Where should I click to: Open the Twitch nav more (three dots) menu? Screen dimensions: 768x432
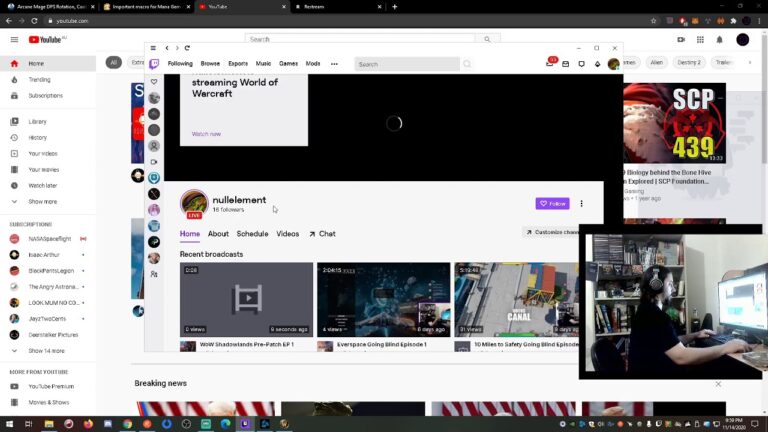point(334,64)
